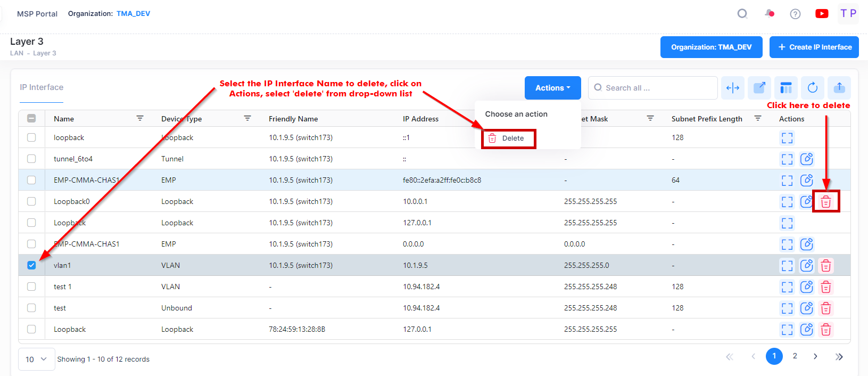Open the help question mark icon

pos(795,14)
